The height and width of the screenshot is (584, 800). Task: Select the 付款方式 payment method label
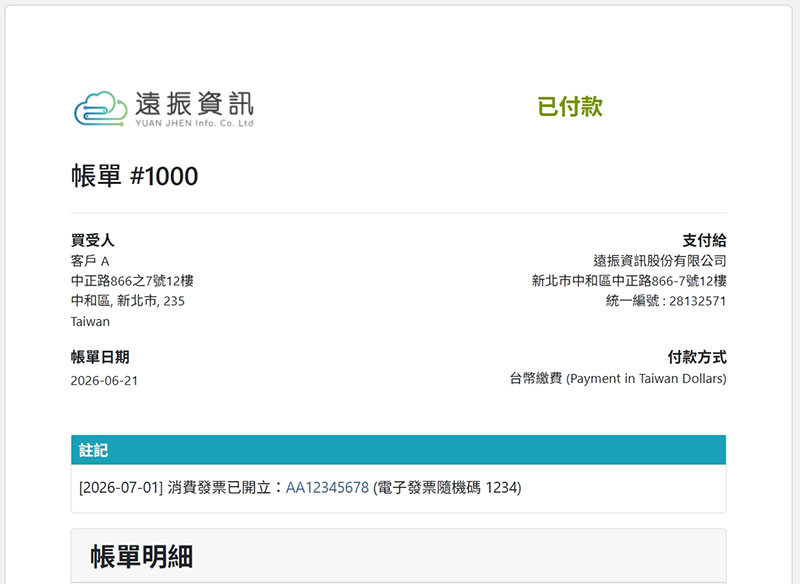(697, 357)
